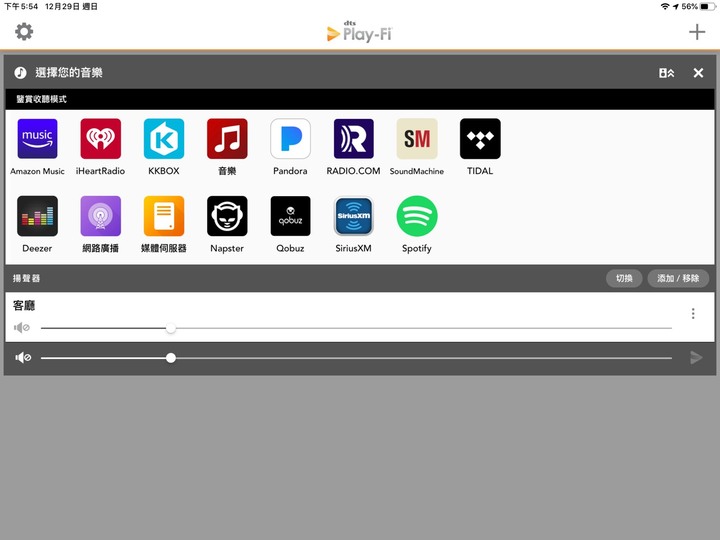Toggle master volume mute

[23, 357]
